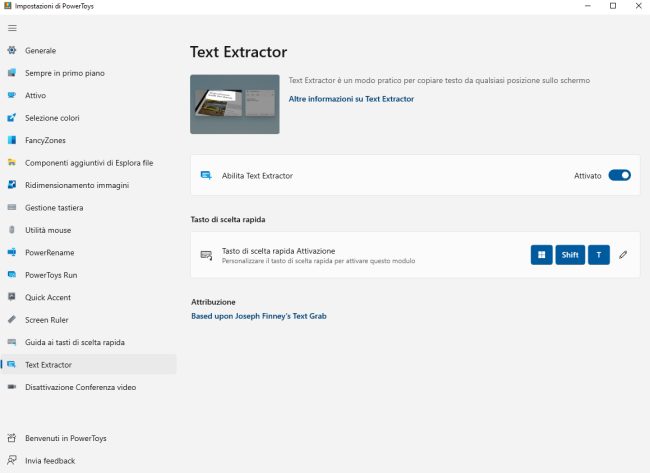650x473 pixels.
Task: Open Based upon Joseph Finney's Text Grab
Action: click(259, 316)
